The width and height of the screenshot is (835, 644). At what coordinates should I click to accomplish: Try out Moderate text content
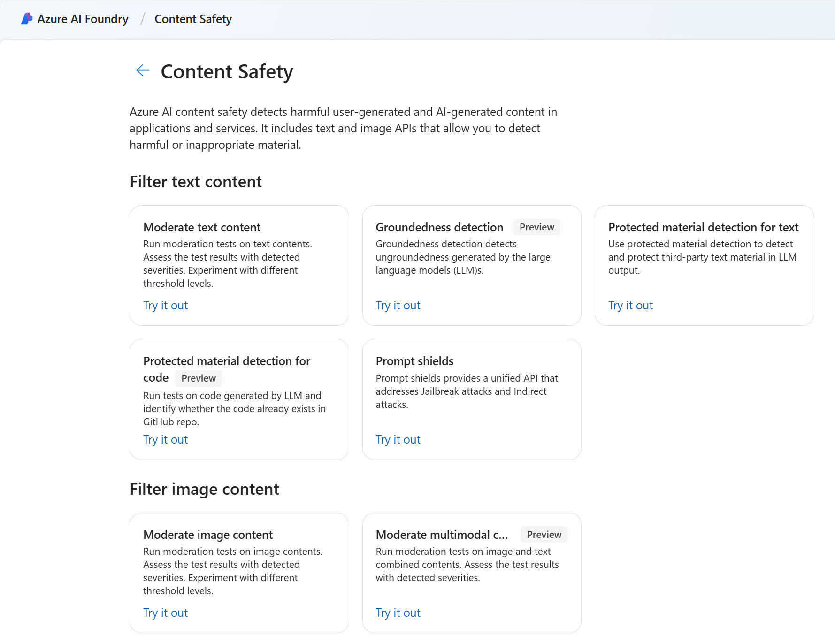click(x=165, y=306)
